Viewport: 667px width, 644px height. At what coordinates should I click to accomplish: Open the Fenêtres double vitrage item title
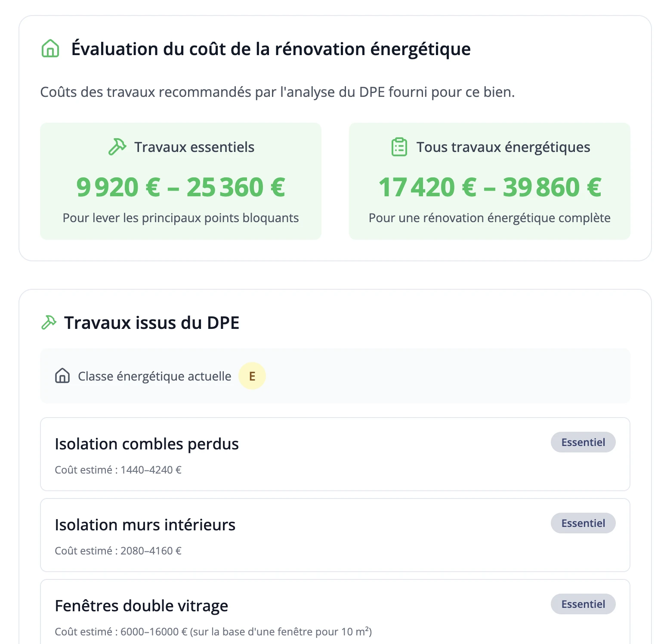(x=142, y=606)
